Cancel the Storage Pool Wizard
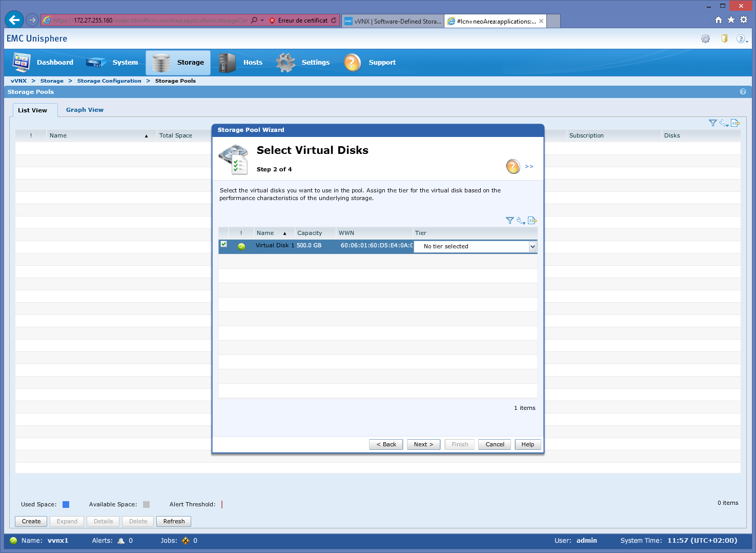Screen dimensions: 756x553 point(495,444)
